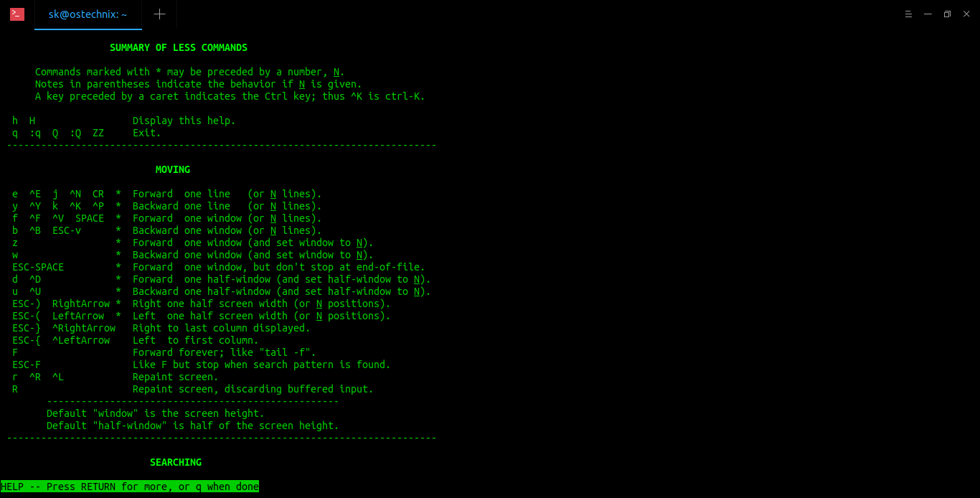
Task: Click the SUMMARY OF LESS COMMANDS heading
Action: pyautogui.click(x=178, y=47)
